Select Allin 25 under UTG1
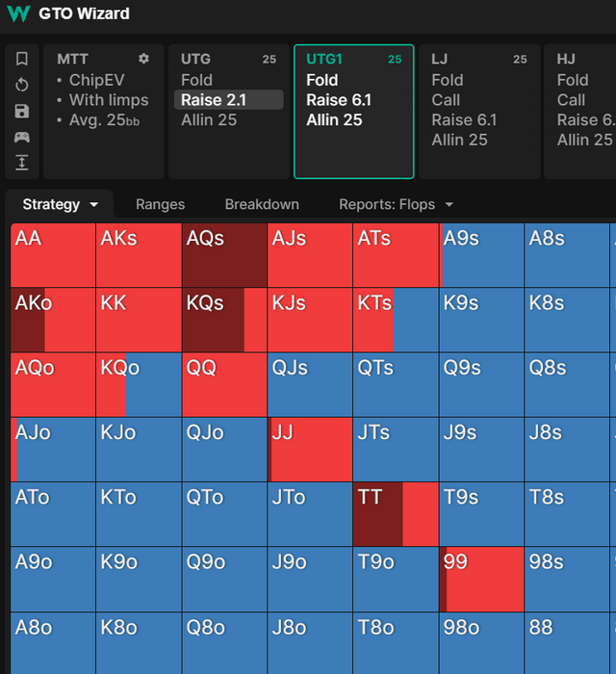This screenshot has height=674, width=616. [x=334, y=120]
